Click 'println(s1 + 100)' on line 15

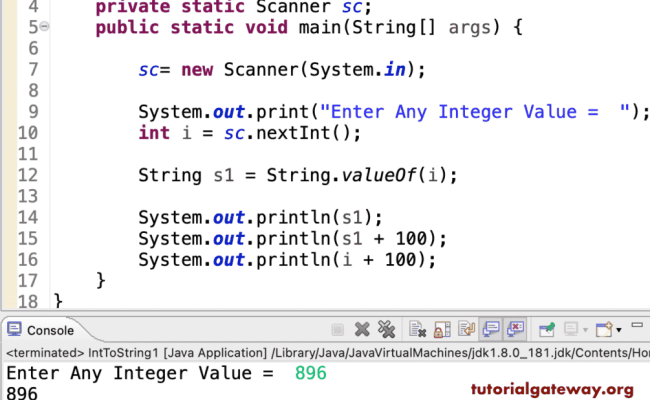pos(347,238)
